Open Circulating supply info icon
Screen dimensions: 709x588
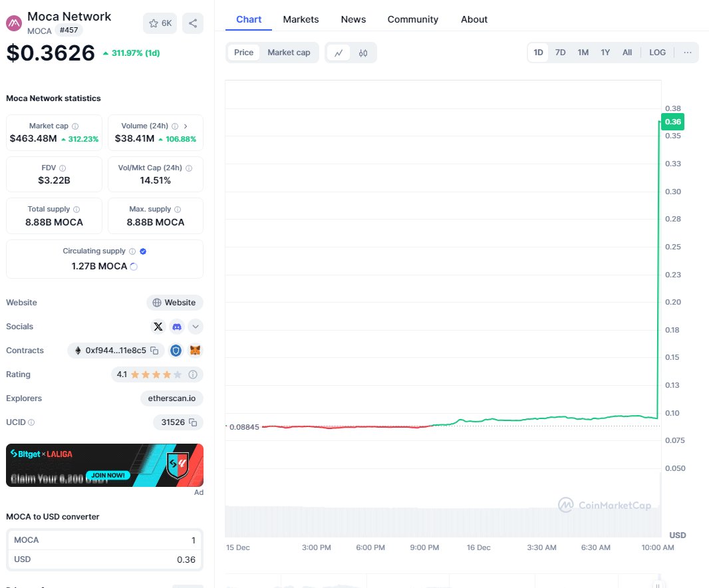pos(132,251)
